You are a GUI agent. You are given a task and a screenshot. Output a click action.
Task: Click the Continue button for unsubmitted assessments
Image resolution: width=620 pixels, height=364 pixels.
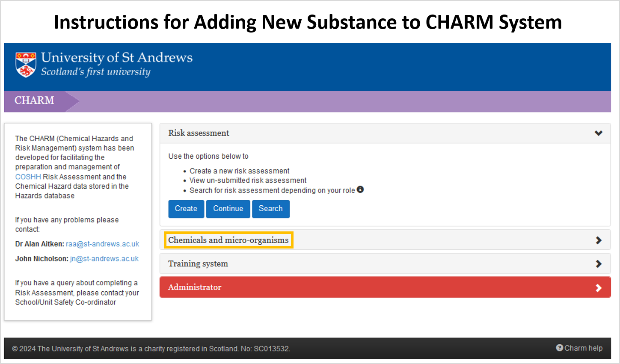228,209
